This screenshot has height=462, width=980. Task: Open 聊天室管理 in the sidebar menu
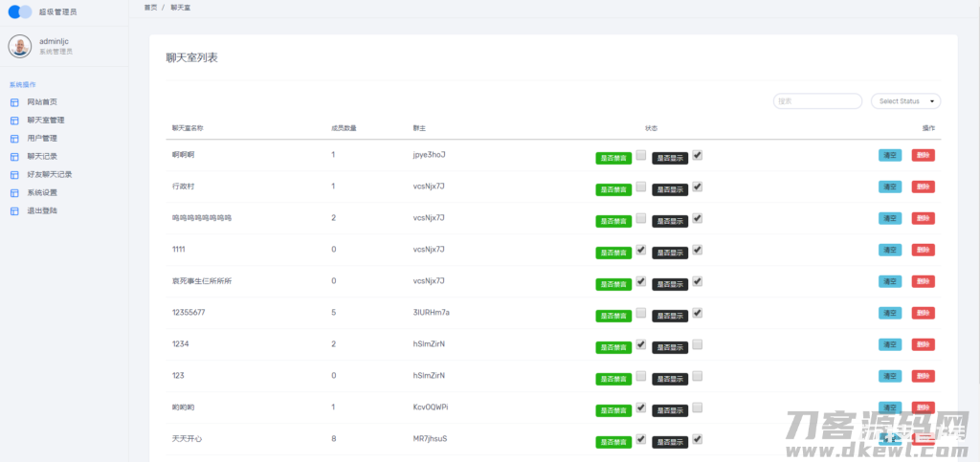pos(46,121)
